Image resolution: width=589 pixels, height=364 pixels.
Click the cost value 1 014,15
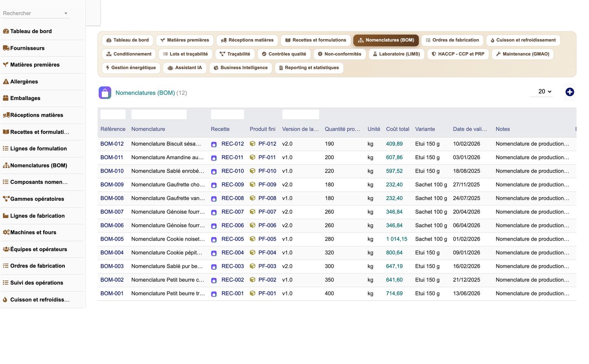(x=397, y=239)
